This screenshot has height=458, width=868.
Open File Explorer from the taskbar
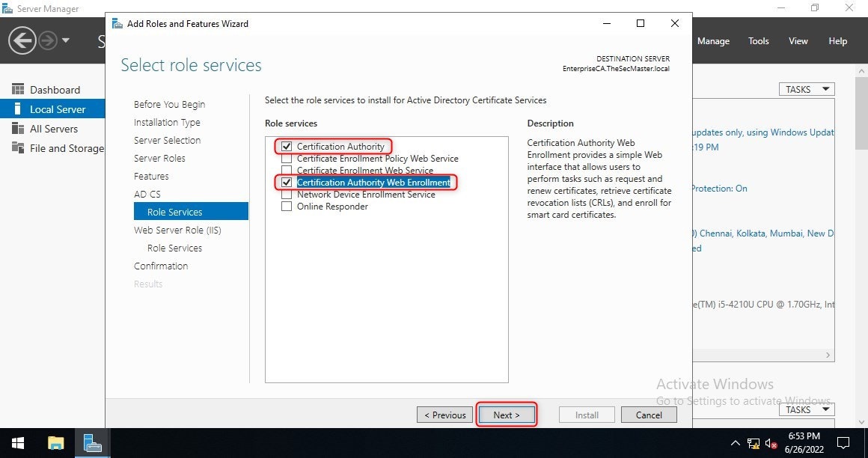(x=56, y=443)
